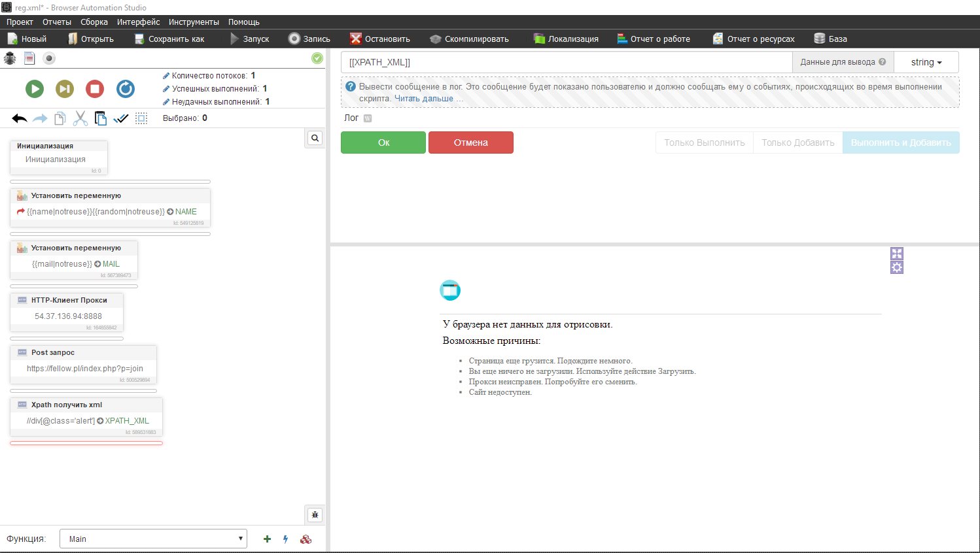Click Остановить in the toolbar

[x=380, y=39]
